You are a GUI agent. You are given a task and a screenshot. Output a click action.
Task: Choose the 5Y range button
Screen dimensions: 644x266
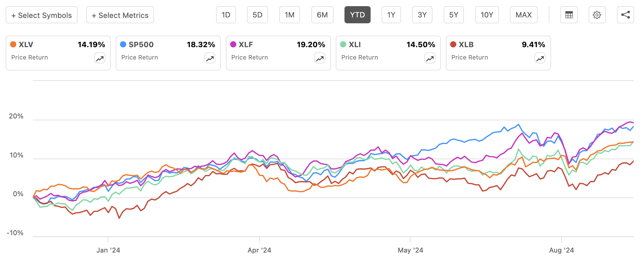coord(453,15)
